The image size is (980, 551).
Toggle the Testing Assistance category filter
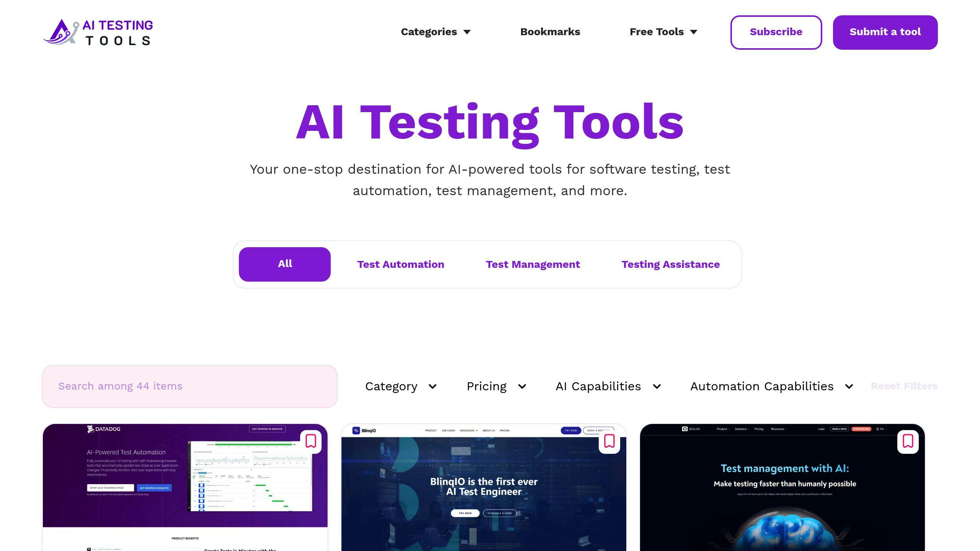coord(670,264)
